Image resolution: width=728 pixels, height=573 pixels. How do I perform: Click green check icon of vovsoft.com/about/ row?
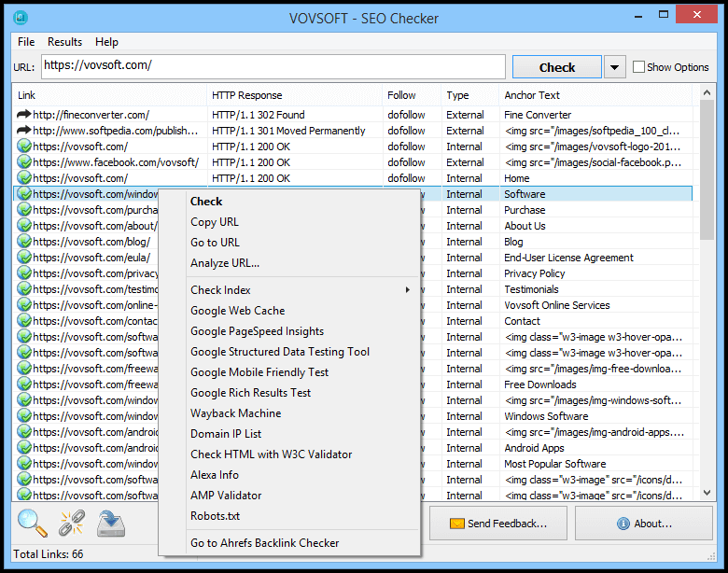click(23, 226)
